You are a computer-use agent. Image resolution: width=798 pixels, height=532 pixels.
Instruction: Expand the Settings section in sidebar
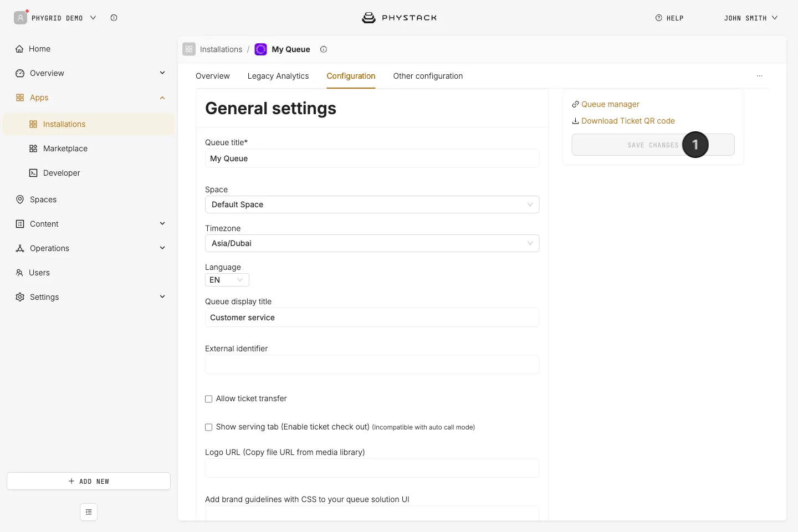[x=162, y=296]
